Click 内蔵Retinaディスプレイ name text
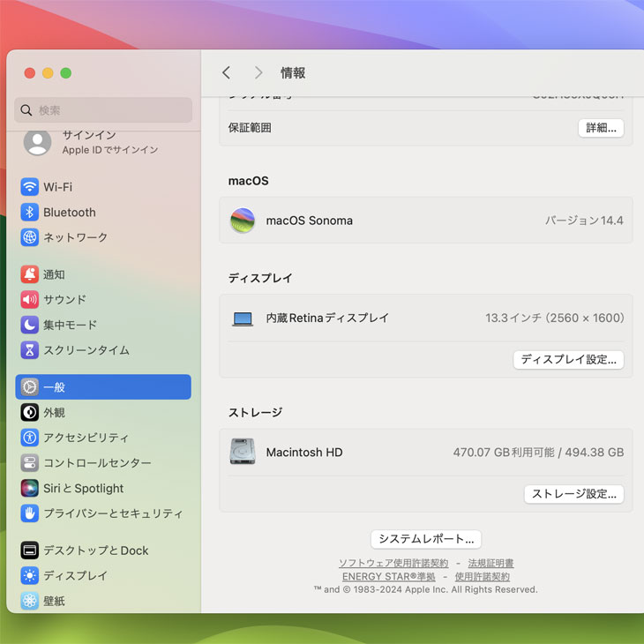 pyautogui.click(x=327, y=318)
